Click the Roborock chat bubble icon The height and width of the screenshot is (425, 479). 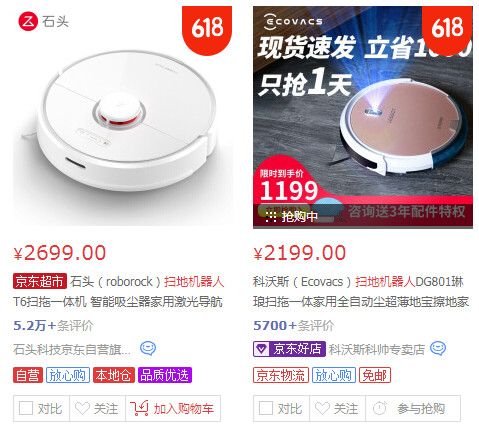(148, 348)
